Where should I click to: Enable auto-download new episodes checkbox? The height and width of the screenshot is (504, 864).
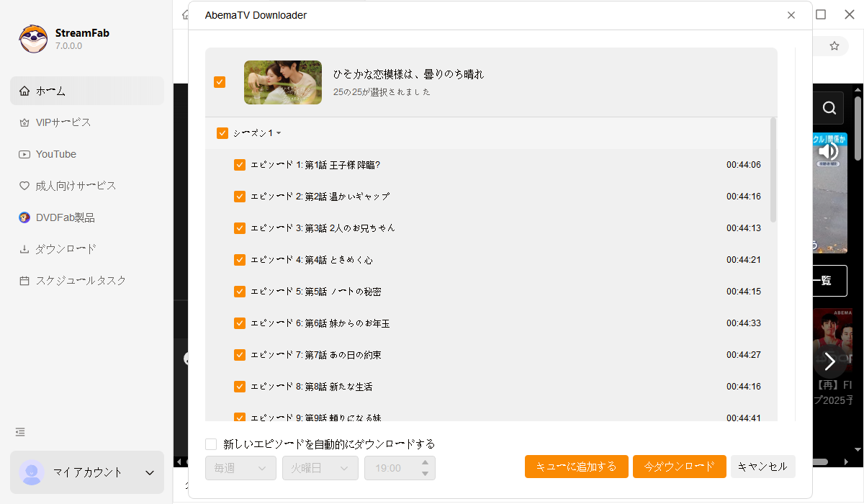point(211,444)
